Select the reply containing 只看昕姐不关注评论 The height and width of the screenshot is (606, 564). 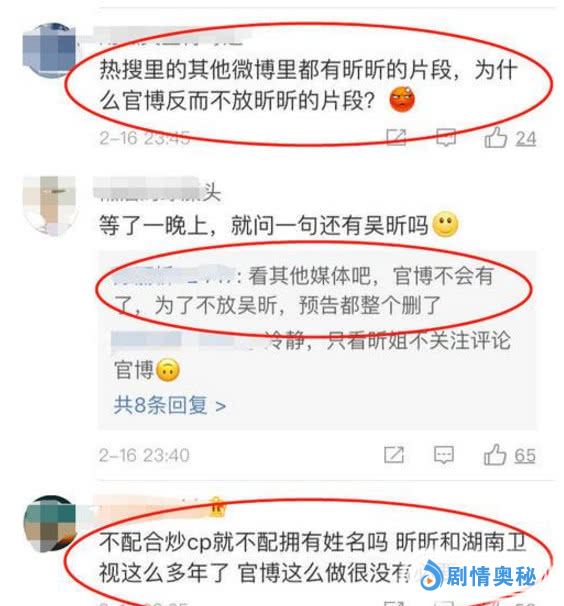312,356
